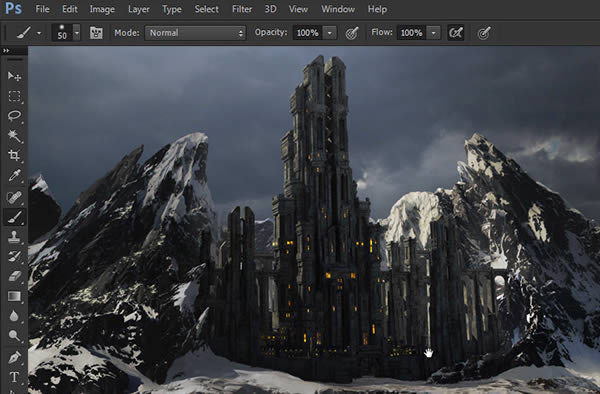Select the Move tool
Image resolution: width=600 pixels, height=394 pixels.
click(x=14, y=76)
